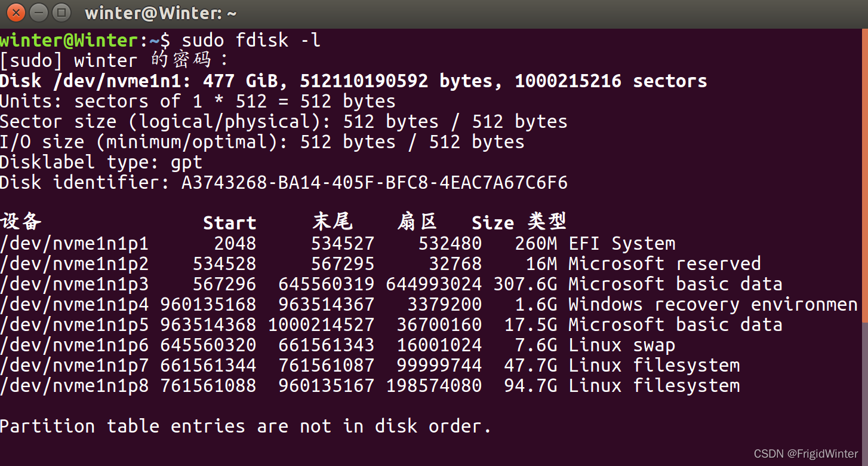This screenshot has height=466, width=868.
Task: Click the "设备" column header
Action: tap(21, 222)
